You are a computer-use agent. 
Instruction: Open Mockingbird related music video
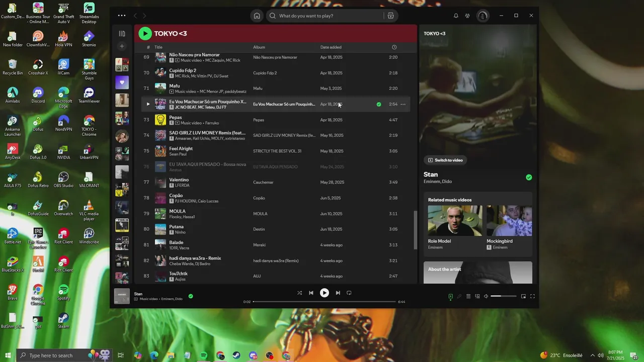(509, 227)
